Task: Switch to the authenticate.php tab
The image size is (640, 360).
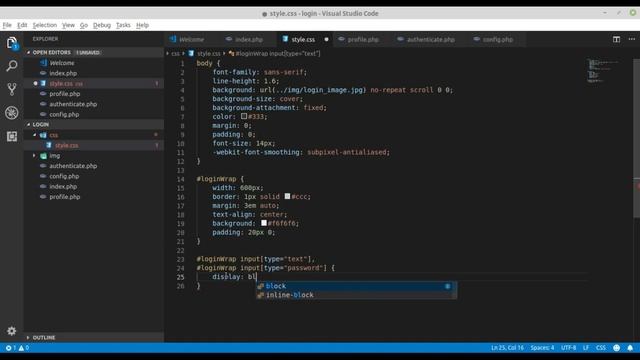Action: tap(431, 39)
